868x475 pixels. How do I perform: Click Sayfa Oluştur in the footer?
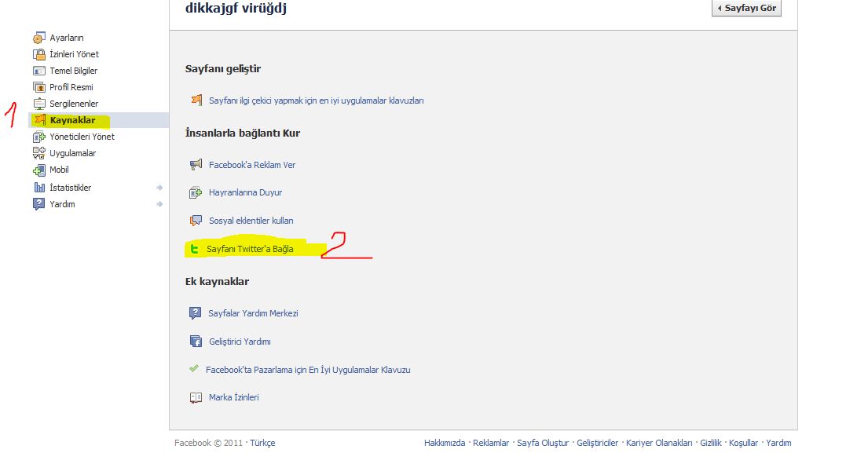coord(543,443)
